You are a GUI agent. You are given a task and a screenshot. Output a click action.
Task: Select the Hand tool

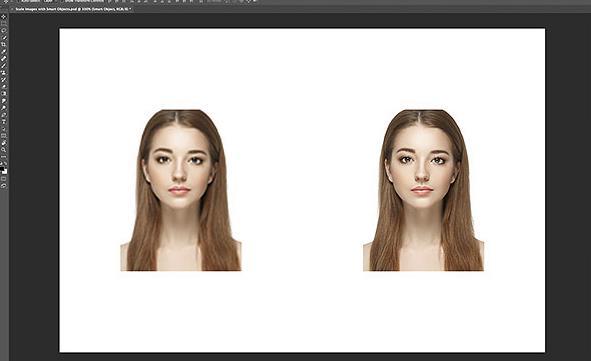4,143
